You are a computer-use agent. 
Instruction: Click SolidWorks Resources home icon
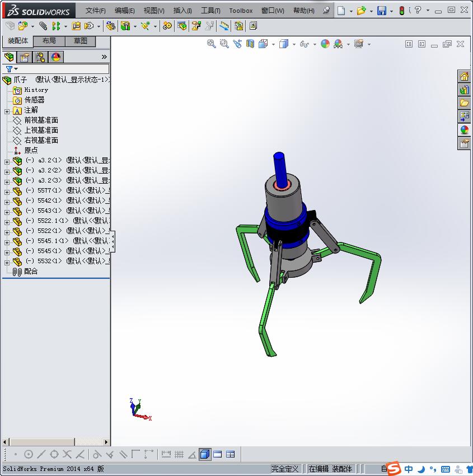click(x=464, y=77)
